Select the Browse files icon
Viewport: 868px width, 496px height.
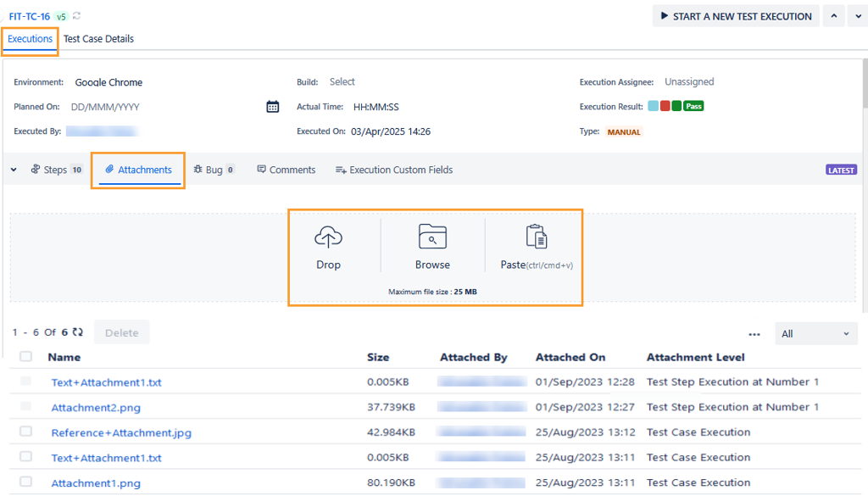[432, 236]
